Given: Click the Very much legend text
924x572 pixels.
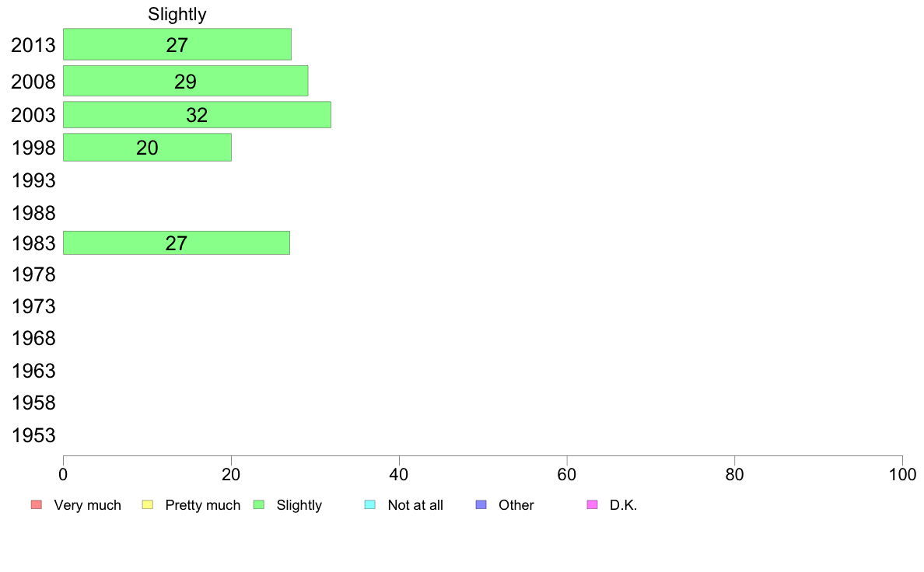Looking at the screenshot, I should point(87,505).
